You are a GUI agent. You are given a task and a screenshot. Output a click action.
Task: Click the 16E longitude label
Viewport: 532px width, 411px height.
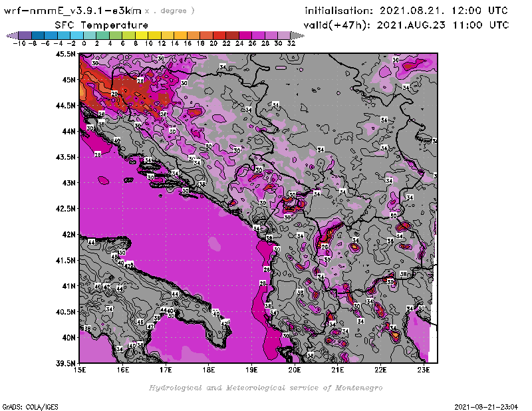[x=123, y=370]
